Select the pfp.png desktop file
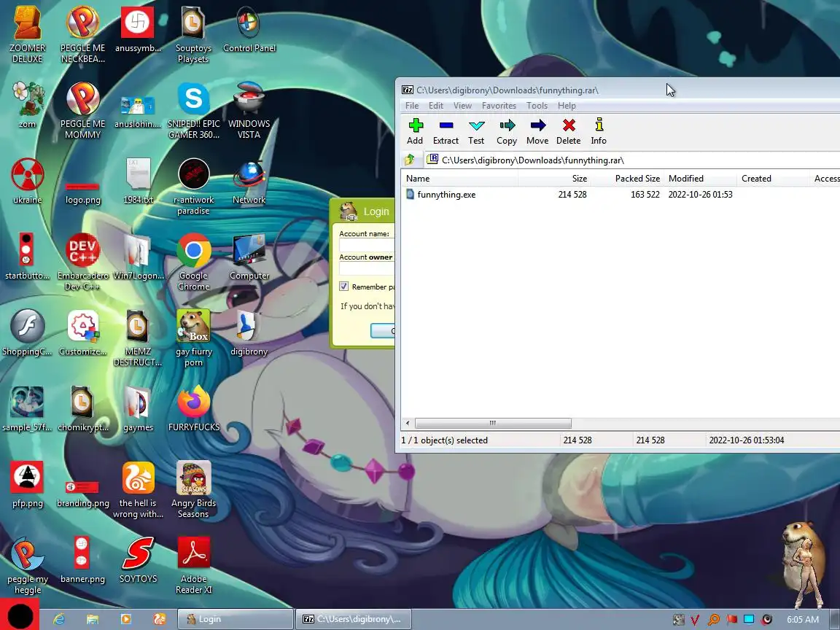Image resolution: width=840 pixels, height=630 pixels. pyautogui.click(x=27, y=485)
